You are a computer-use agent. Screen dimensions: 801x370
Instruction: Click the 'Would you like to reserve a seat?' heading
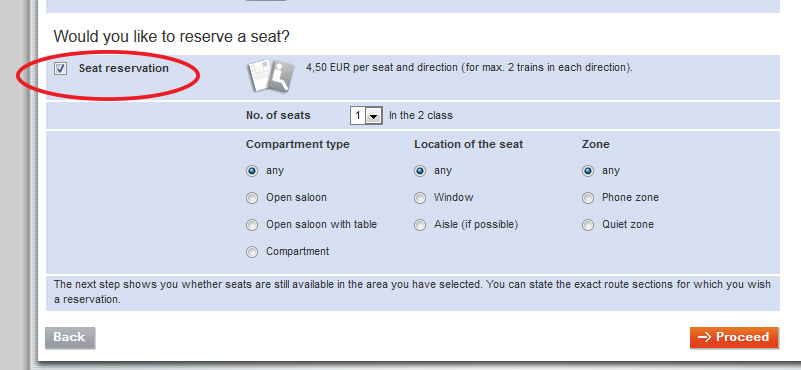point(172,37)
